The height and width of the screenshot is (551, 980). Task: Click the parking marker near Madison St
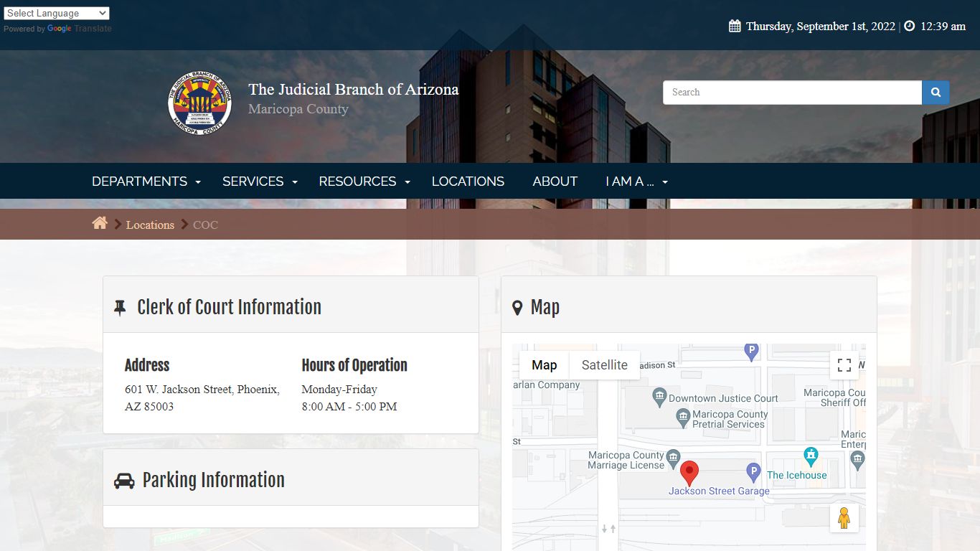point(751,352)
